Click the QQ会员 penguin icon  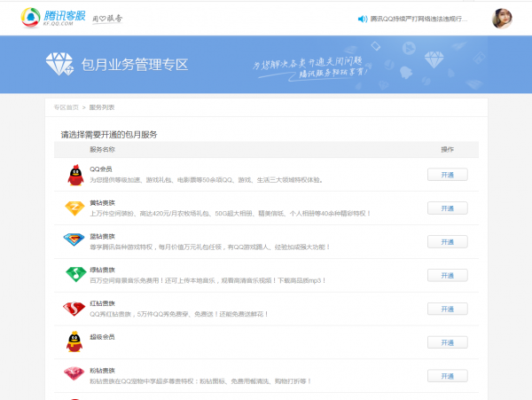pyautogui.click(x=75, y=175)
